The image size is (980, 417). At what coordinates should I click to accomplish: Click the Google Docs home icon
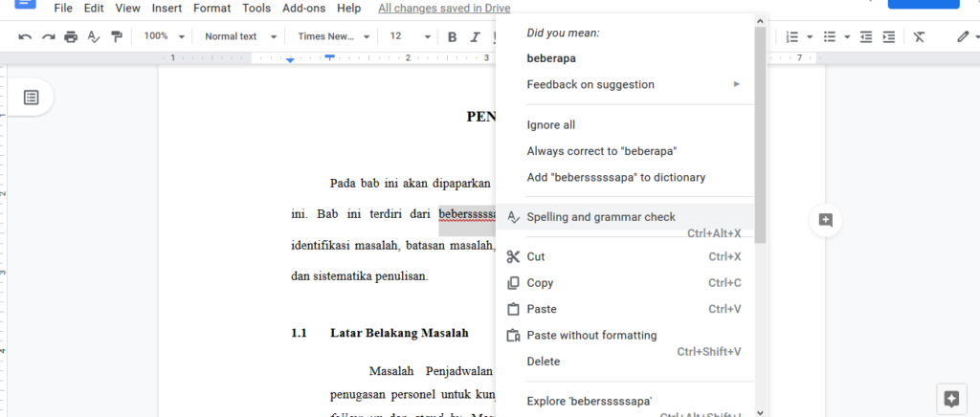(x=25, y=5)
